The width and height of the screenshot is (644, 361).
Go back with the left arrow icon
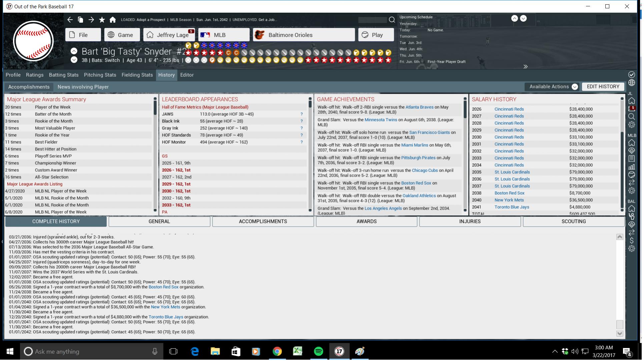(70, 20)
